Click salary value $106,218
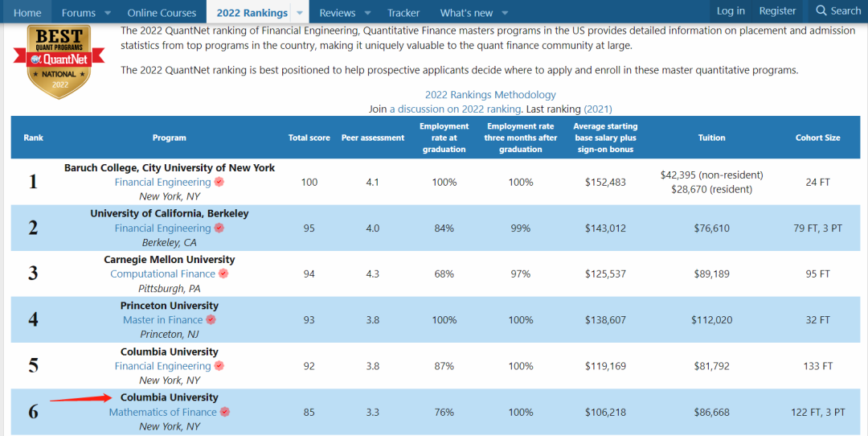Viewport: 868px width, 436px height. [x=605, y=412]
